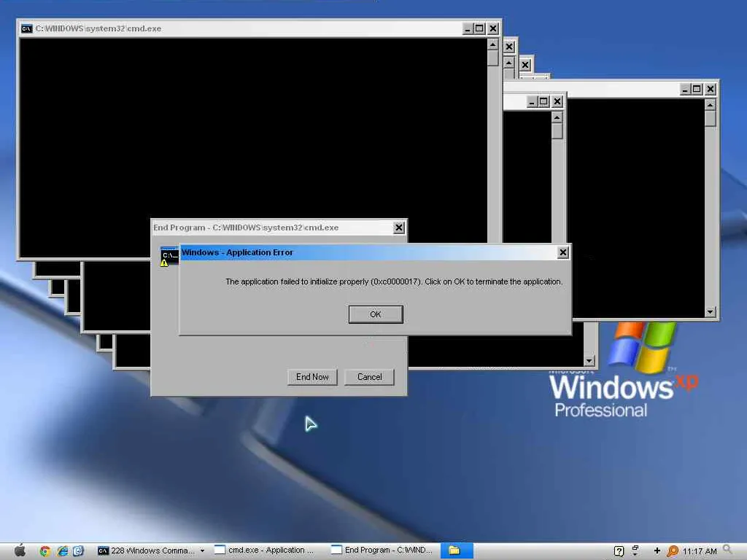This screenshot has height=560, width=747.
Task: Launch Internet Explorer from the taskbar
Action: (x=63, y=551)
